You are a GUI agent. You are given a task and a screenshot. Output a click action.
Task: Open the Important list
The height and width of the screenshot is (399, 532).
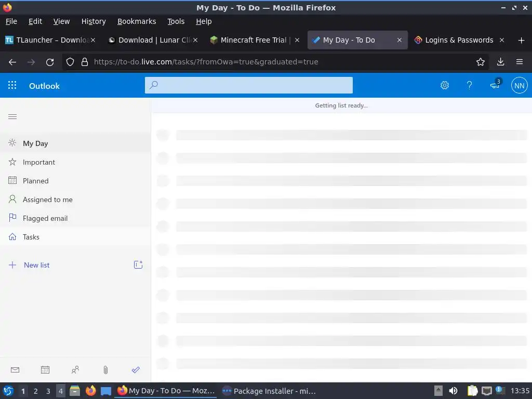(75, 162)
